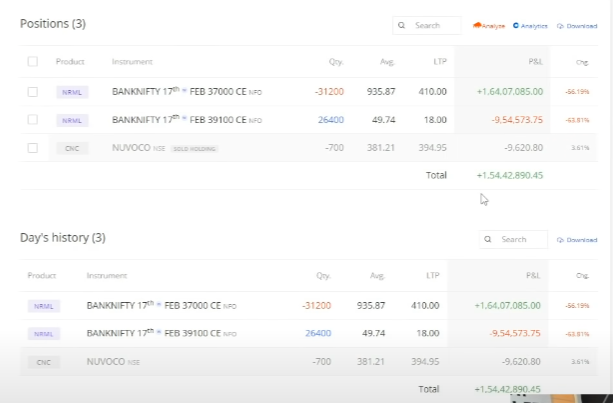This screenshot has height=403, width=613.
Task: Click magnifier icon in Day's history search
Action: 488,239
